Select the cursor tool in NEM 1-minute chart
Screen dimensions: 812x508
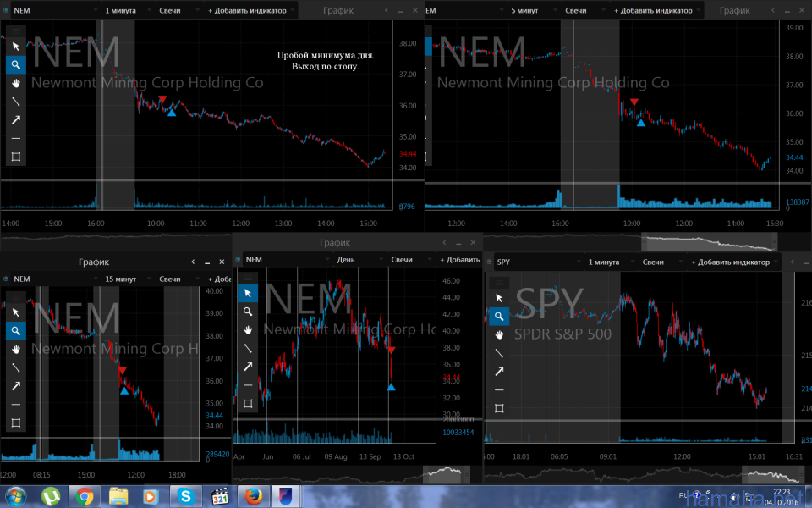16,47
